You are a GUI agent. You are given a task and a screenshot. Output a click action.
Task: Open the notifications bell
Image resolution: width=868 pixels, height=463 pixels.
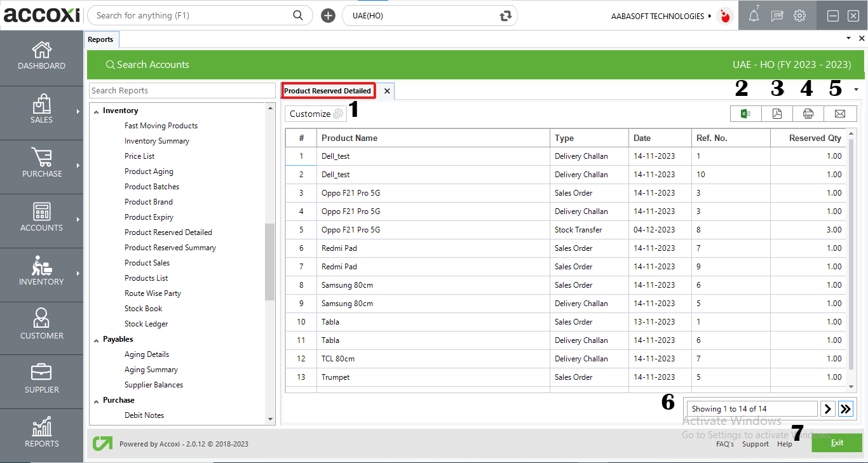pyautogui.click(x=754, y=15)
